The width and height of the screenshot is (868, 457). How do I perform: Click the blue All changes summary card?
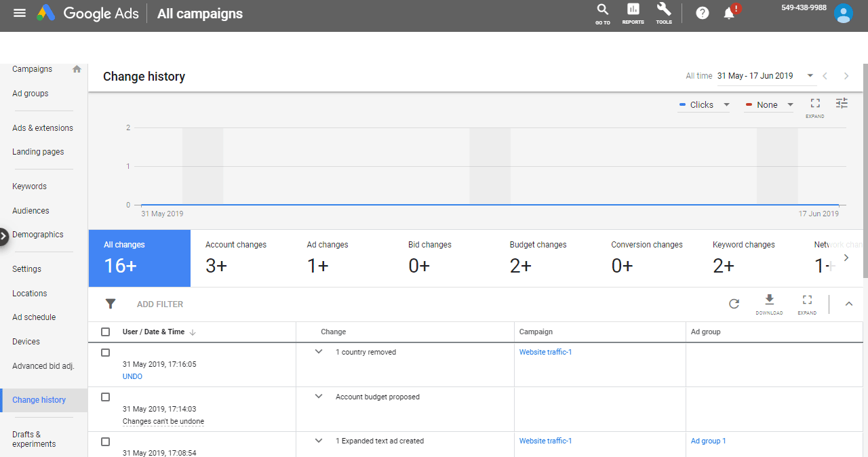click(x=139, y=258)
